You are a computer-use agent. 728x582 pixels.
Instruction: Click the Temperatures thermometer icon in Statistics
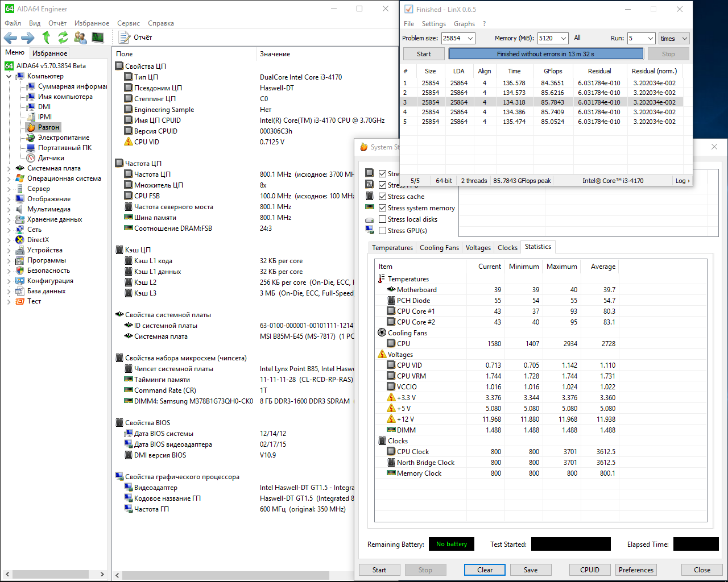[x=382, y=279]
